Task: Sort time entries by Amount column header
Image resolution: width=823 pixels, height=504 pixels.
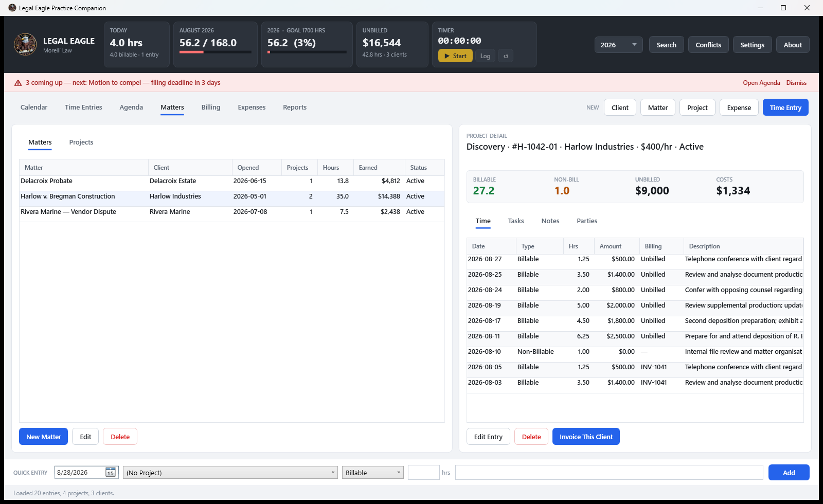Action: click(617, 246)
